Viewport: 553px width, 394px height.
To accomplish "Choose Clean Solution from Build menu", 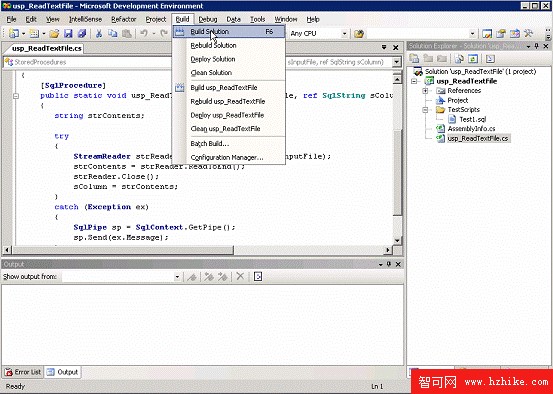I will click(x=229, y=73).
